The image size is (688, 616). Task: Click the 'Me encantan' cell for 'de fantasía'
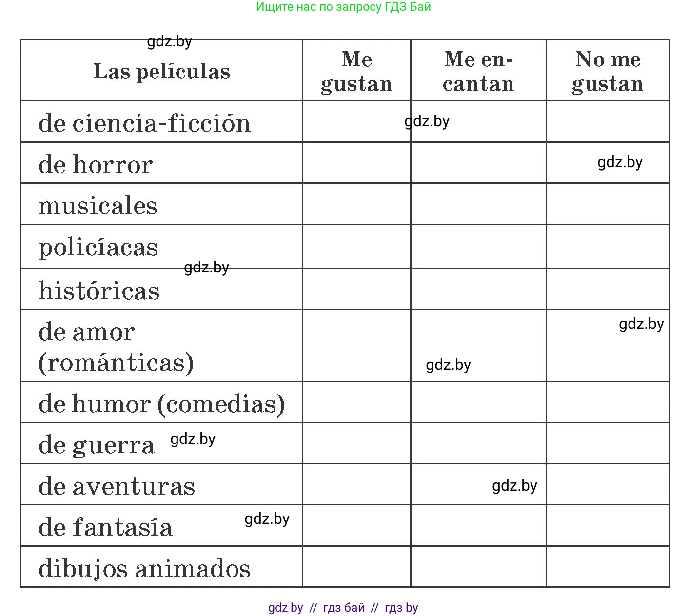pyautogui.click(x=478, y=525)
